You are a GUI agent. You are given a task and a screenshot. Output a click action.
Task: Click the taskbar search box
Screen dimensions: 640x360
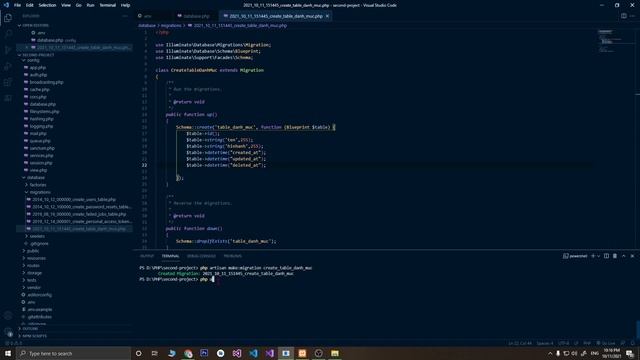pos(73,353)
